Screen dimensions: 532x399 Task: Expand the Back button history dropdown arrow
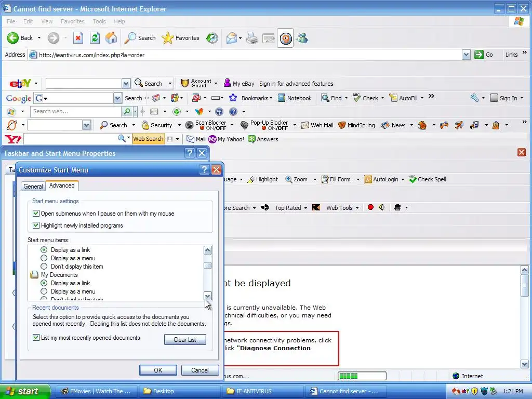39,37
